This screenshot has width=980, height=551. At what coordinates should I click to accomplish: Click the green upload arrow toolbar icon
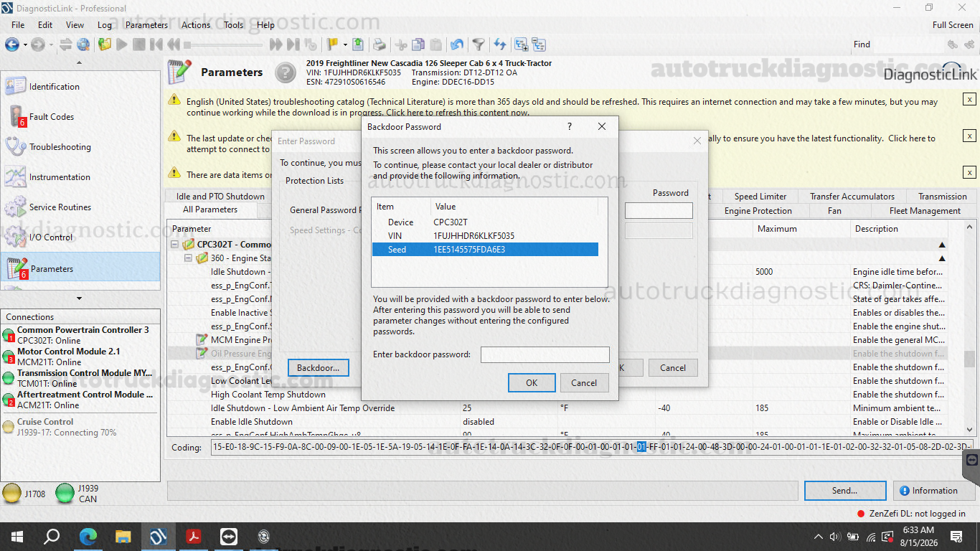(359, 44)
